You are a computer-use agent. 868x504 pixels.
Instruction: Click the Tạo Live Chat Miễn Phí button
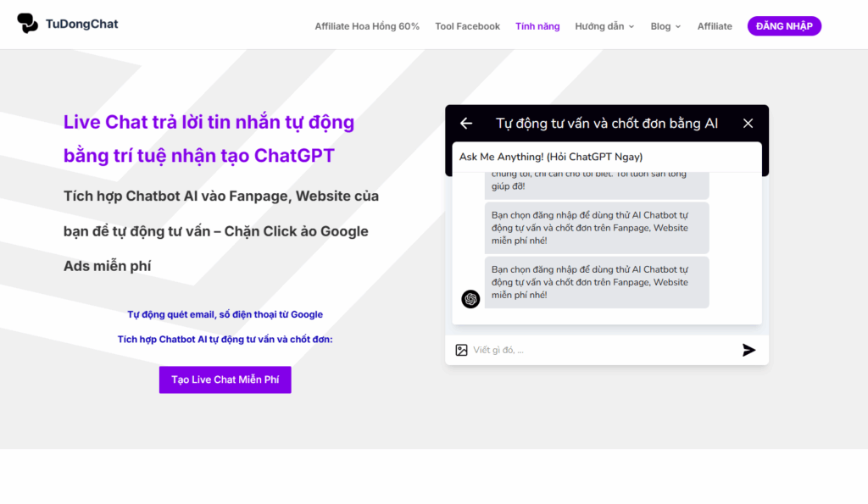[225, 379]
